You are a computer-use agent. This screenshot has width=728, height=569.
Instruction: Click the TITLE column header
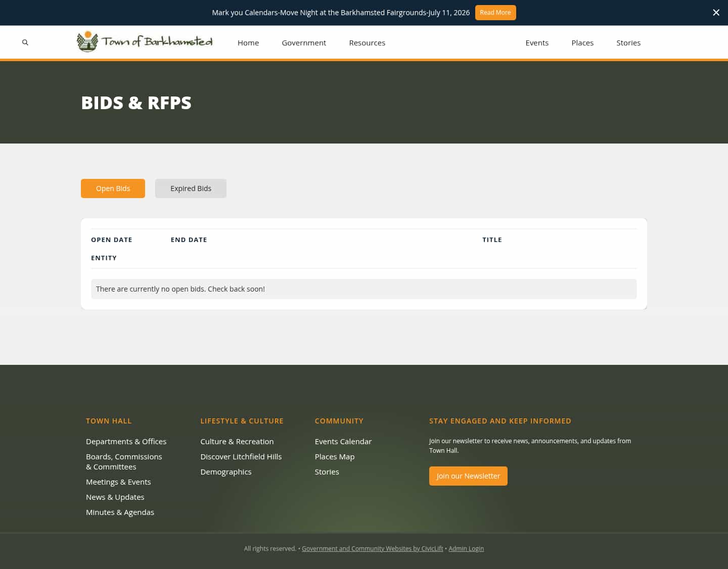(x=492, y=240)
